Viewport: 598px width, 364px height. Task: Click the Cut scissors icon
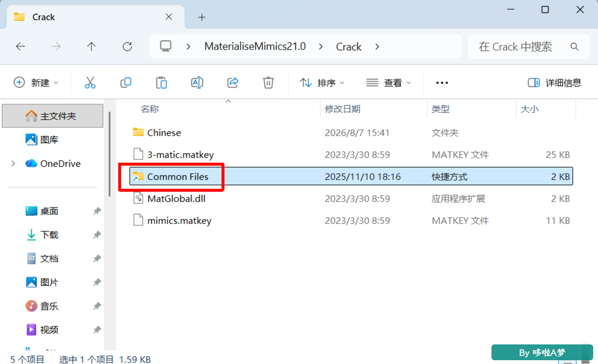(x=90, y=83)
